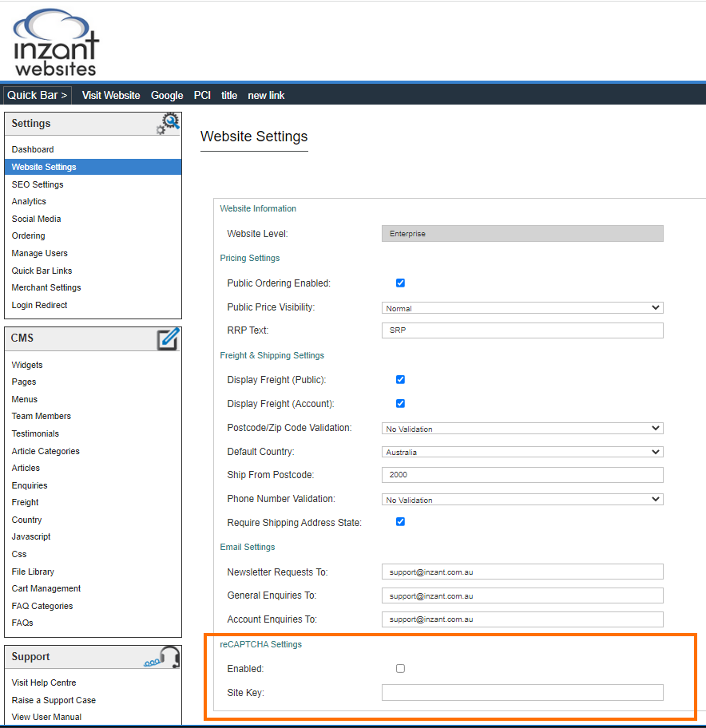
Task: Open the Public Price Visibility dropdown
Action: point(522,307)
